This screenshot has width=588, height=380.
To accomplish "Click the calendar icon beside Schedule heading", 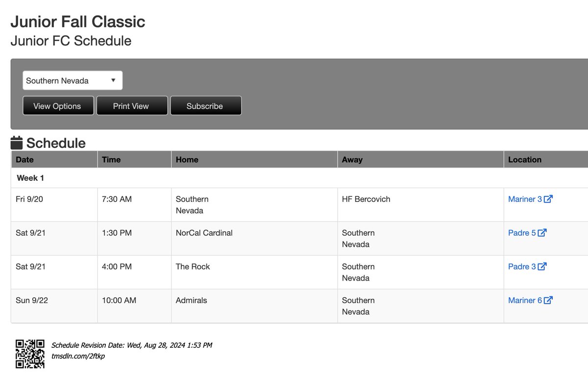I will click(x=16, y=142).
